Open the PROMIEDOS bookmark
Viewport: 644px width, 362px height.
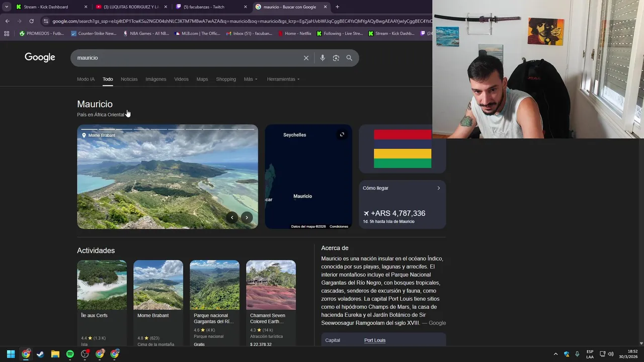coord(42,34)
